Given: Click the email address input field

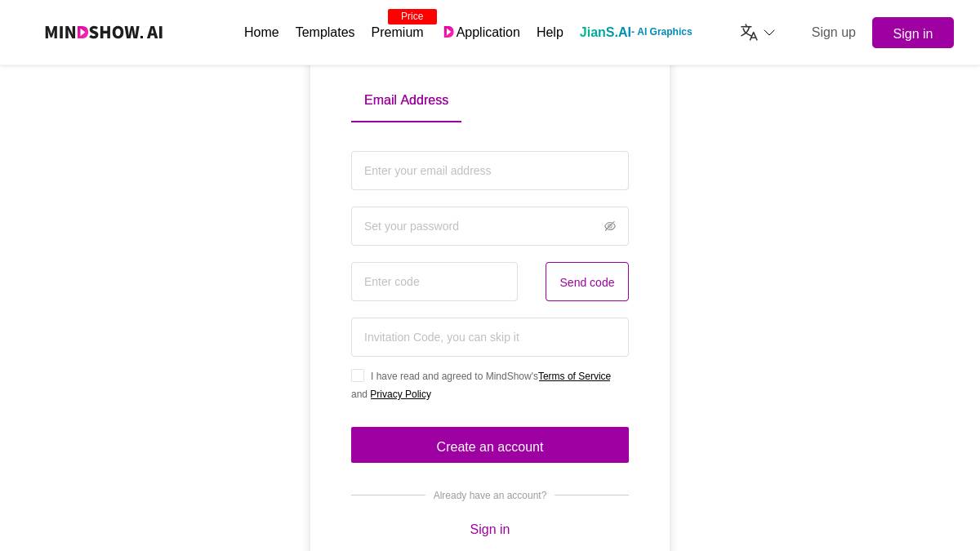Looking at the screenshot, I should [490, 171].
